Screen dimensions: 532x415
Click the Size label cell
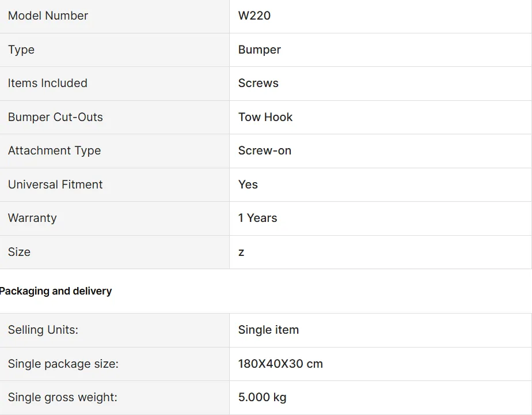(x=19, y=252)
